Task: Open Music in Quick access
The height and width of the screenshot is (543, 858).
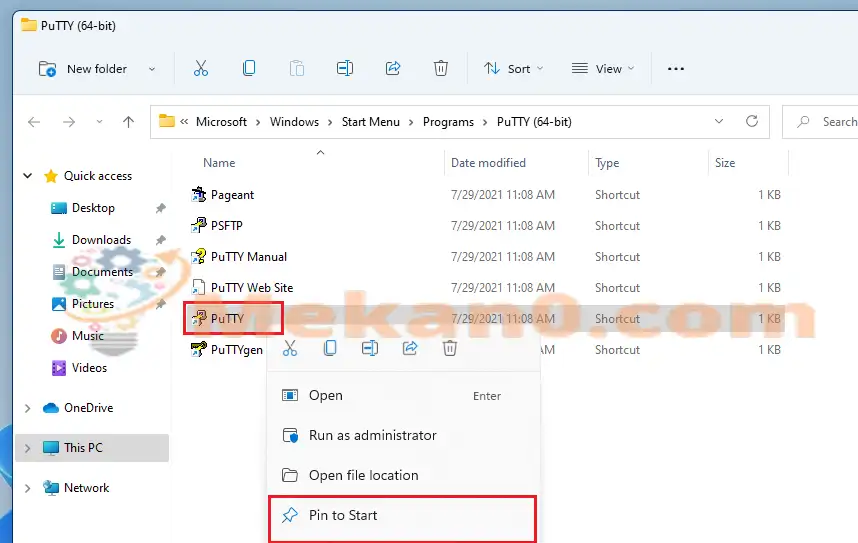Action: pos(88,336)
